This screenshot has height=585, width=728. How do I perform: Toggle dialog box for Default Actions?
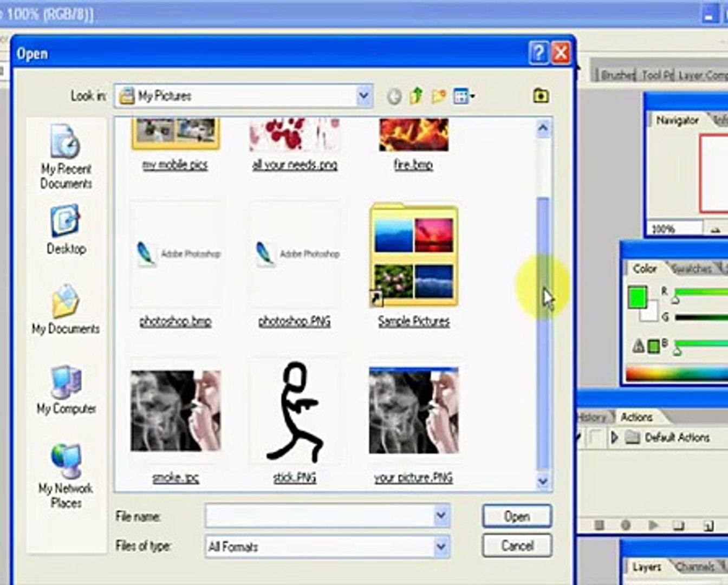(x=596, y=437)
